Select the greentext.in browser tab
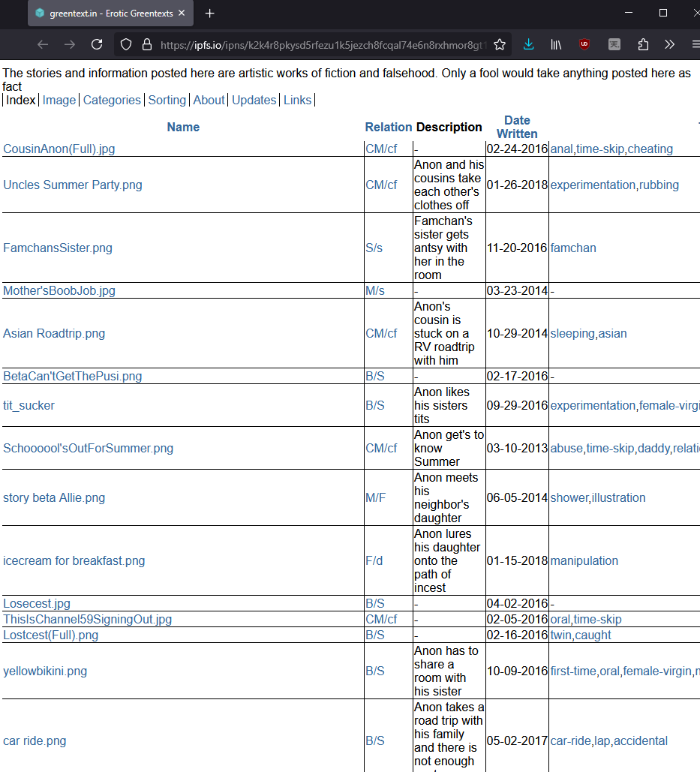Screen dimensions: 700x772 (111, 14)
